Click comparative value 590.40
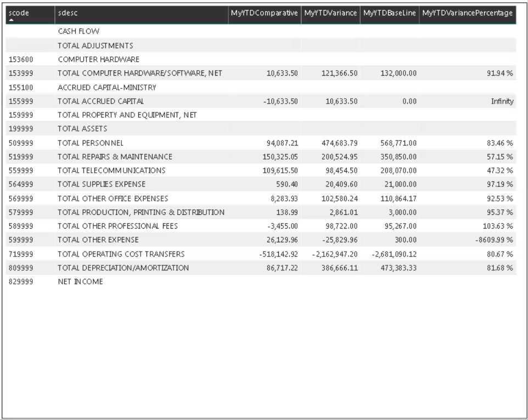The width and height of the screenshot is (528, 420). [287, 184]
